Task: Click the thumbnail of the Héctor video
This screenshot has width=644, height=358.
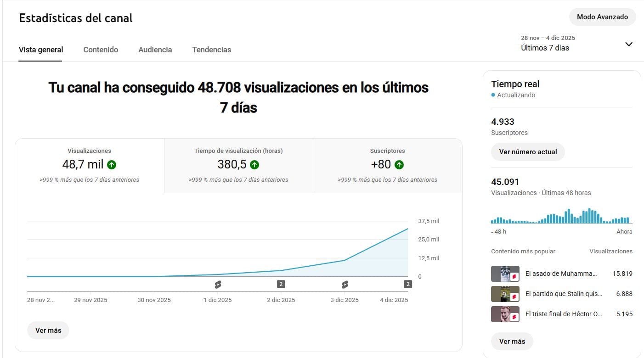Action: click(505, 314)
